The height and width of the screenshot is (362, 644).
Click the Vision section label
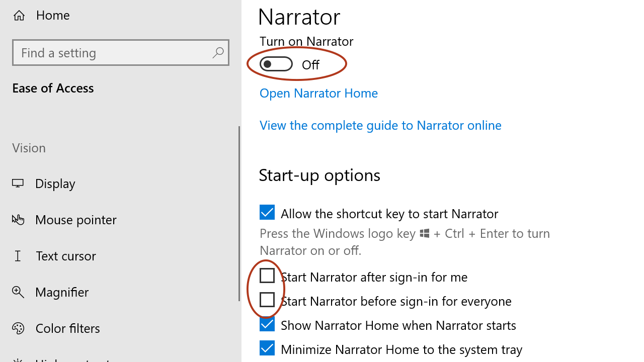(x=29, y=148)
